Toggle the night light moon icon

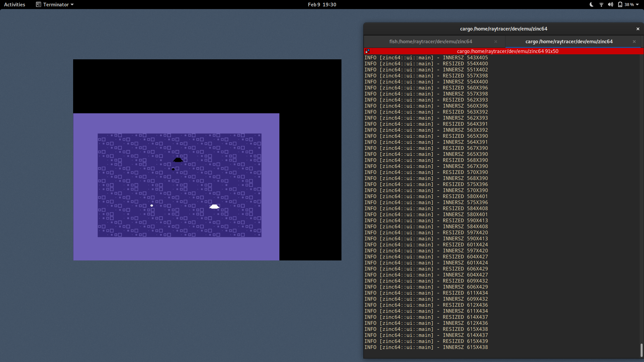coord(591,4)
